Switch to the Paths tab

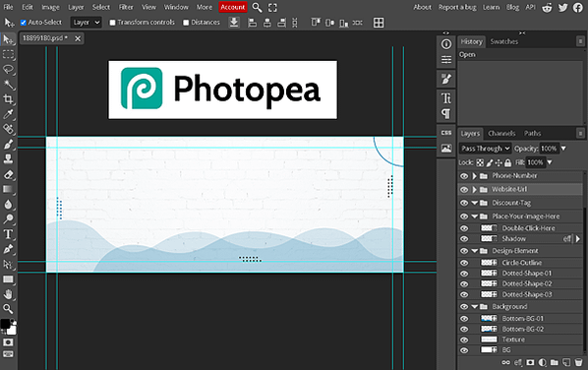532,133
